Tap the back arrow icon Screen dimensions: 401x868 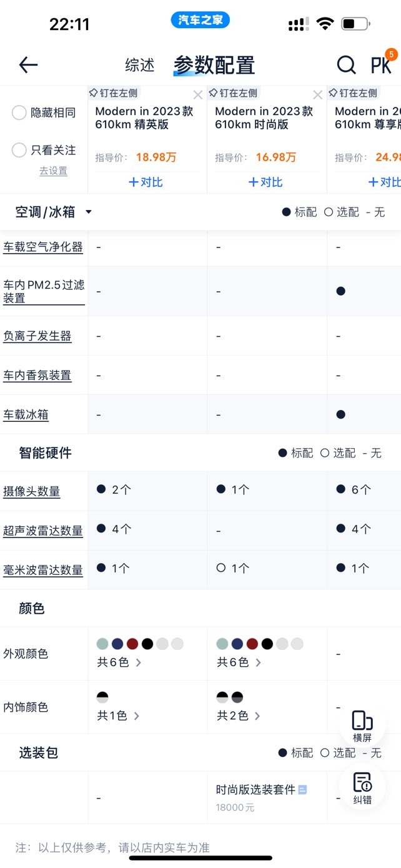click(28, 64)
